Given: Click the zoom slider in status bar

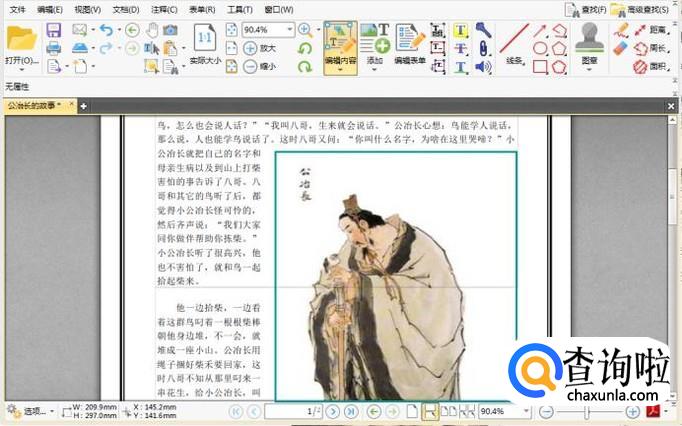Looking at the screenshot, I should coord(587,411).
